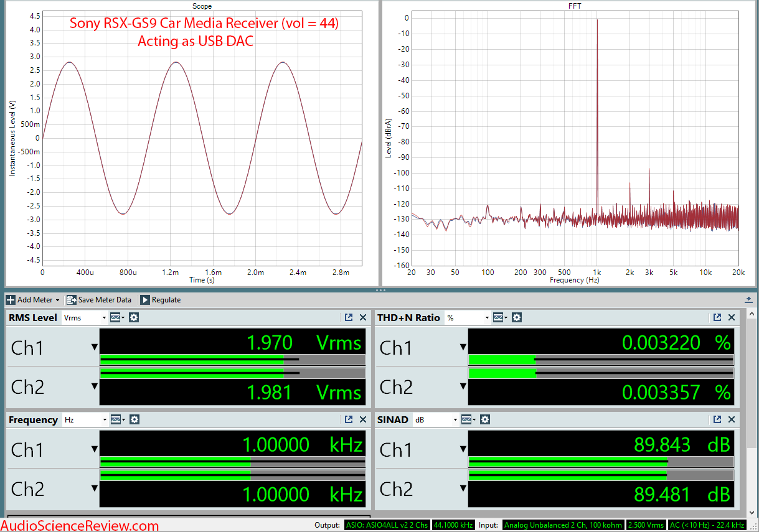Click the Frequency Ch1 value 1.00000 kHz
This screenshot has height=532, width=759.
(x=302, y=444)
